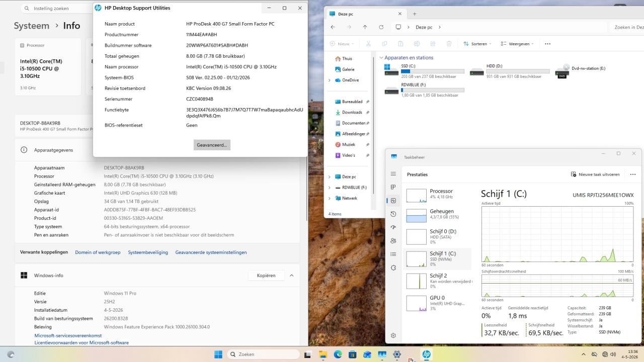644x362 pixels.
Task: Click Geavanceerd button in HP utilities
Action: pos(212,145)
